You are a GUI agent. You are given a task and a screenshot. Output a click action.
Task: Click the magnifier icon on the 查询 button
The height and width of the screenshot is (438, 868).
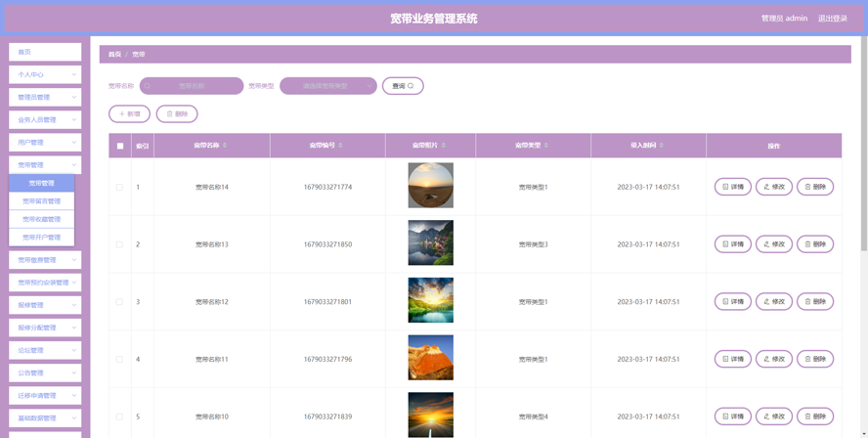411,86
